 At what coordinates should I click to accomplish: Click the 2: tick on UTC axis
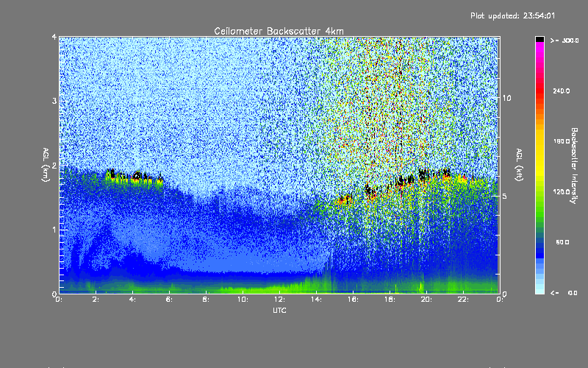[96, 300]
